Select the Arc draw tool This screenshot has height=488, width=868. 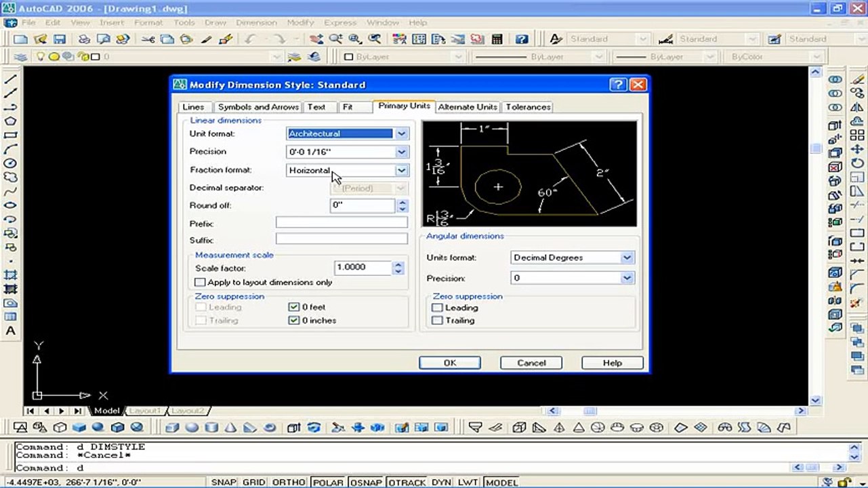click(x=11, y=149)
